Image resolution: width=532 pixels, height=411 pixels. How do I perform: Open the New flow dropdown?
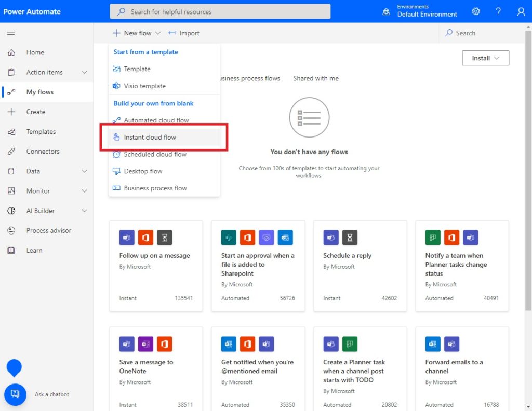(x=137, y=33)
